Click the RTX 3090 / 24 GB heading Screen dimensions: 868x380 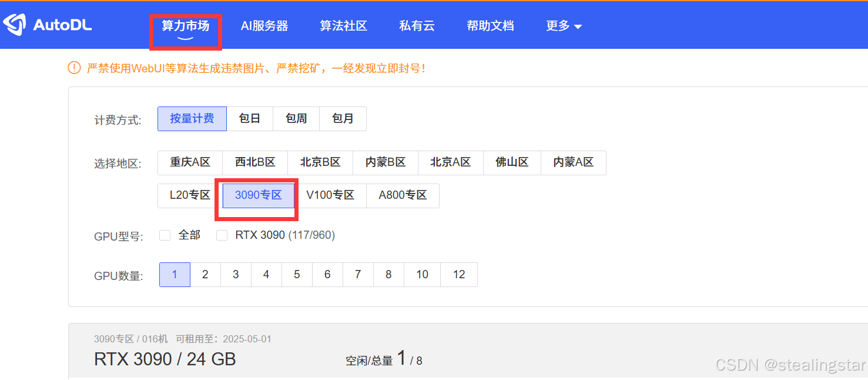click(x=165, y=359)
